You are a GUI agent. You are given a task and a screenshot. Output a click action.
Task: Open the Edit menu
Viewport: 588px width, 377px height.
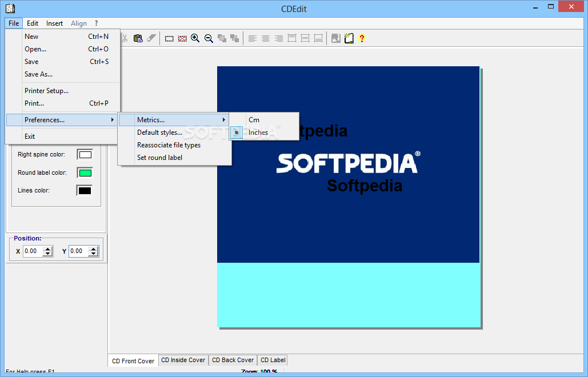click(33, 23)
